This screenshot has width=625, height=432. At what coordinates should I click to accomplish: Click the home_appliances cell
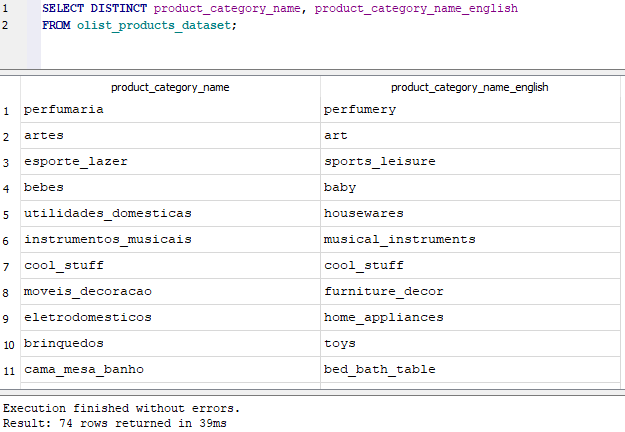point(470,318)
